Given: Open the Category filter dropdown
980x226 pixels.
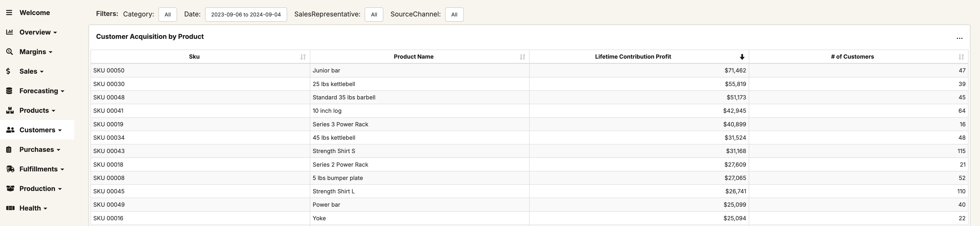Looking at the screenshot, I should coord(167,15).
